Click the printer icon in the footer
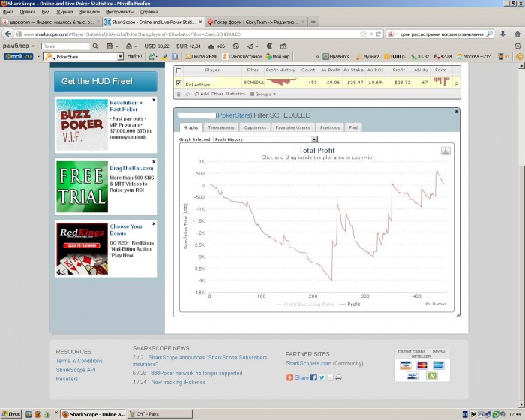 (338, 377)
